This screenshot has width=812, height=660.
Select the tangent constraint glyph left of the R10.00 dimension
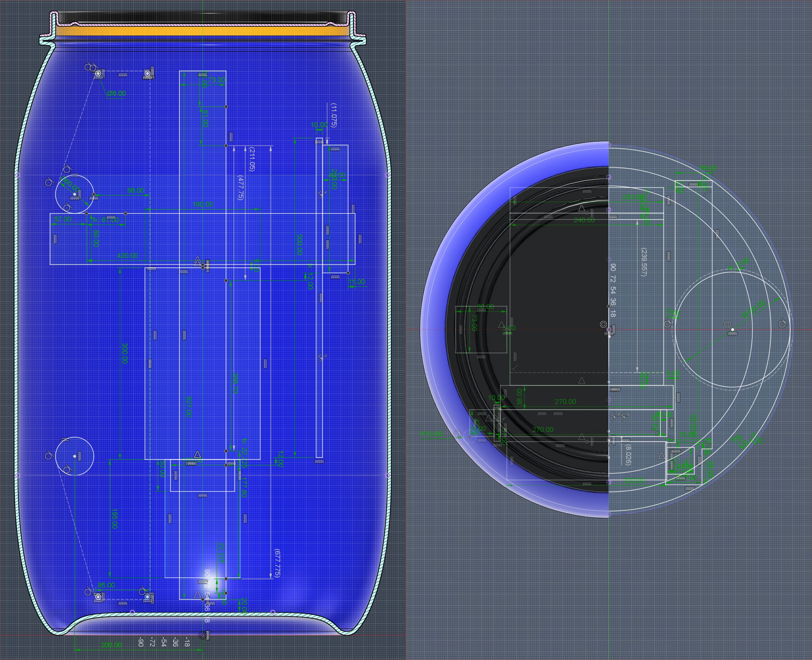click(x=457, y=435)
